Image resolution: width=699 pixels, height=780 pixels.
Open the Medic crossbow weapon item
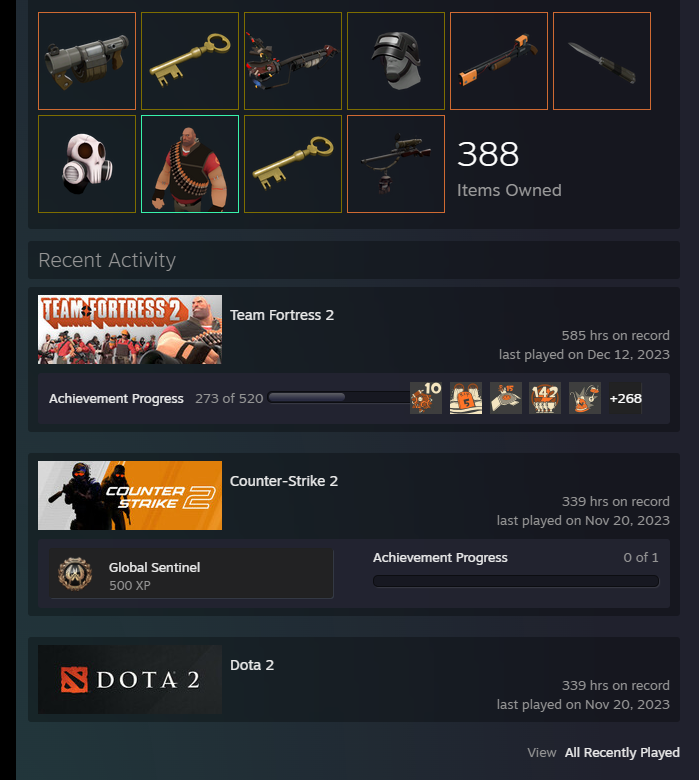coord(293,61)
